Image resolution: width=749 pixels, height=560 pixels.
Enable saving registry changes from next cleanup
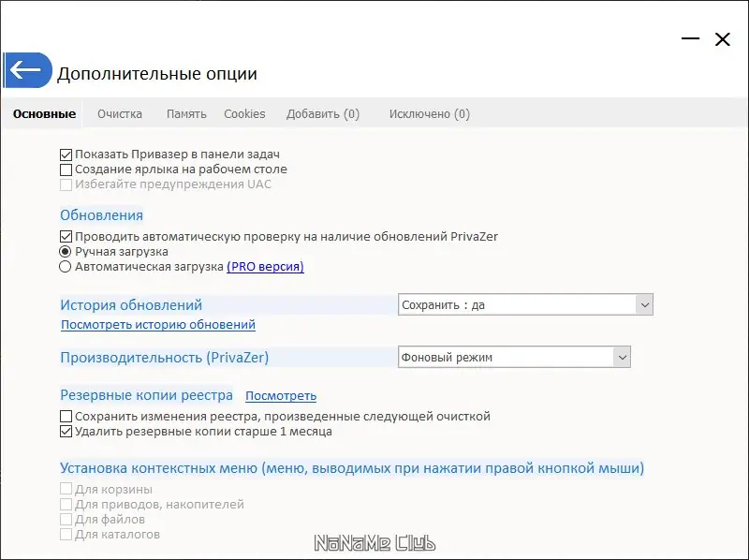coord(66,417)
